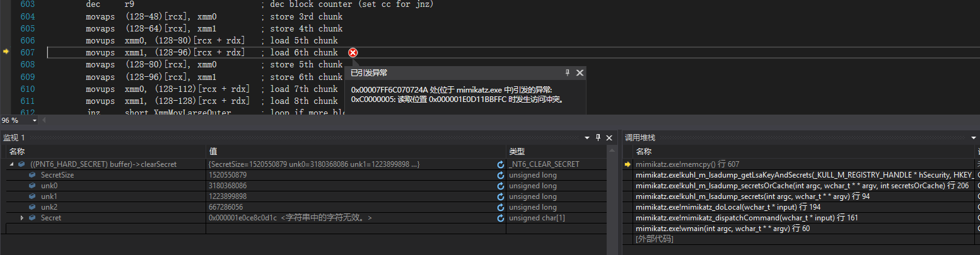Refresh the clearSecret value (_NT6_CLEAR_SECRET row)
Screen dimensions: 980x255
tap(501, 164)
